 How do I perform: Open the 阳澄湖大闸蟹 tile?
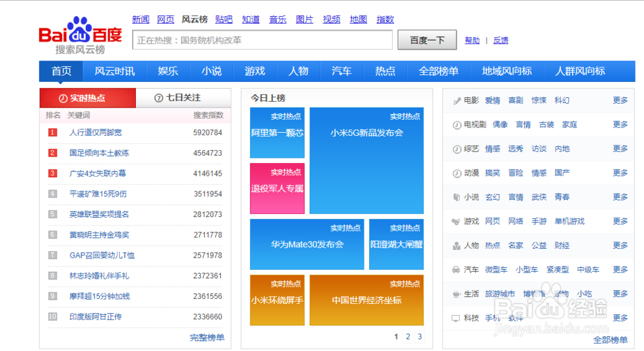[x=396, y=244]
